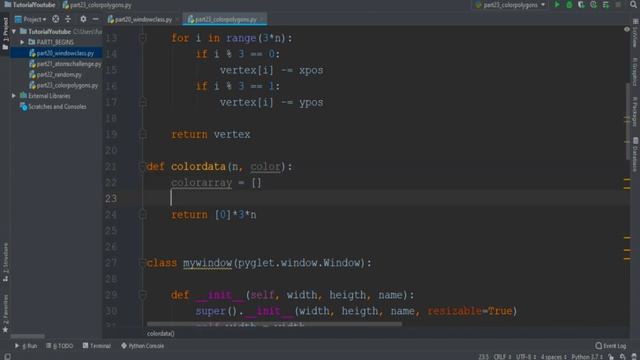Open the R Packages side panel
The width and height of the screenshot is (640, 360).
635,111
